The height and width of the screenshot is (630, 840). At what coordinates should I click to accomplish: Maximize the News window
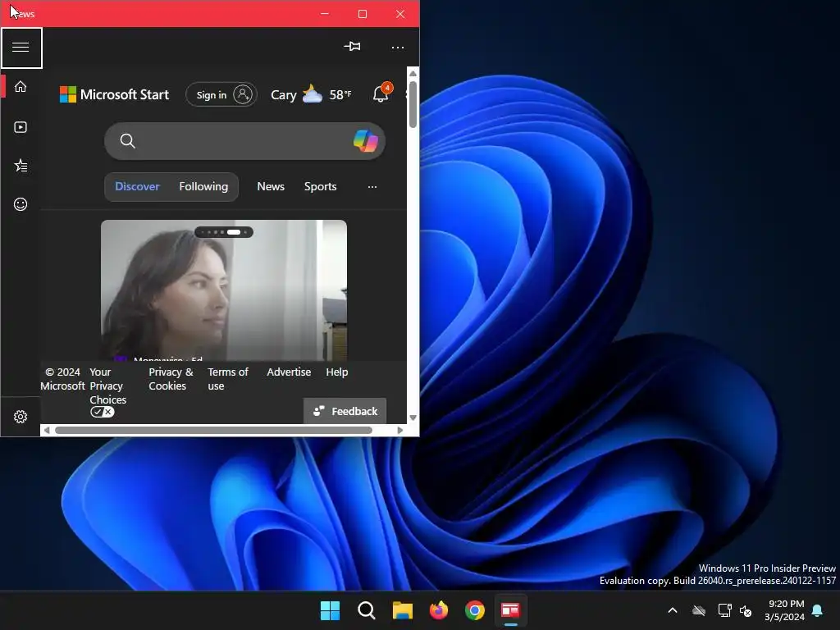[x=363, y=14]
